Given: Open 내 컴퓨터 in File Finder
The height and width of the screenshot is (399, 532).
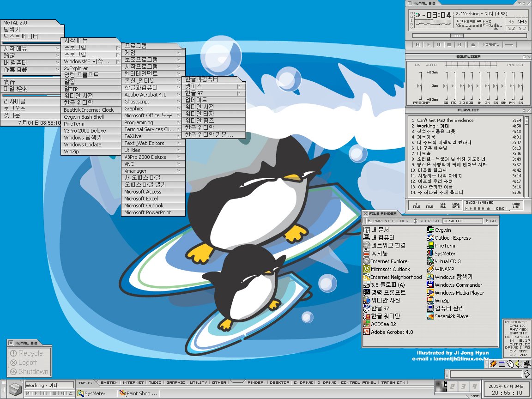Looking at the screenshot, I should [379, 238].
